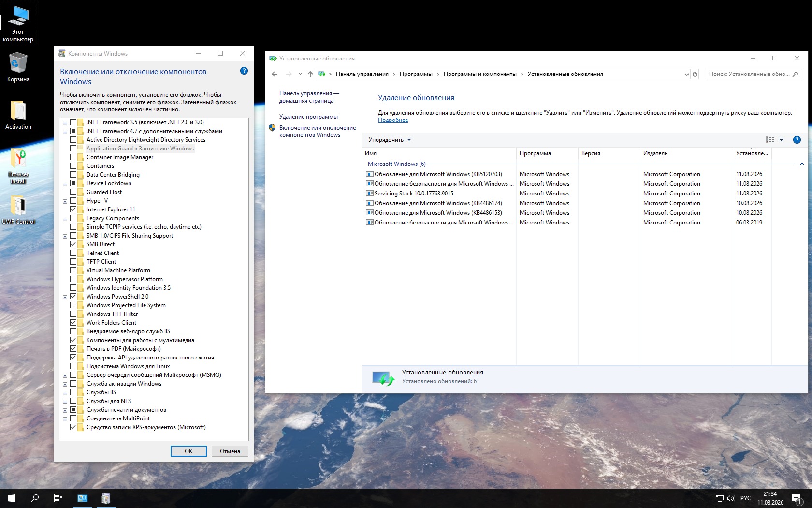Check the Telnet Client component
The height and width of the screenshot is (508, 812).
[x=73, y=253]
